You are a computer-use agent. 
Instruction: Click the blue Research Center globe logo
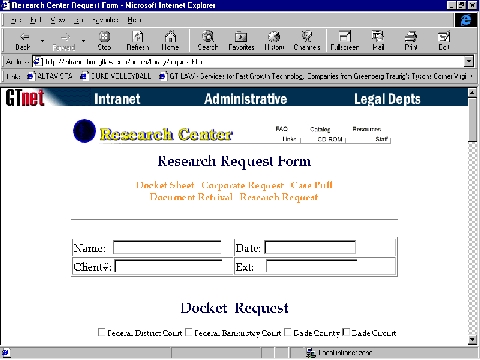(84, 131)
